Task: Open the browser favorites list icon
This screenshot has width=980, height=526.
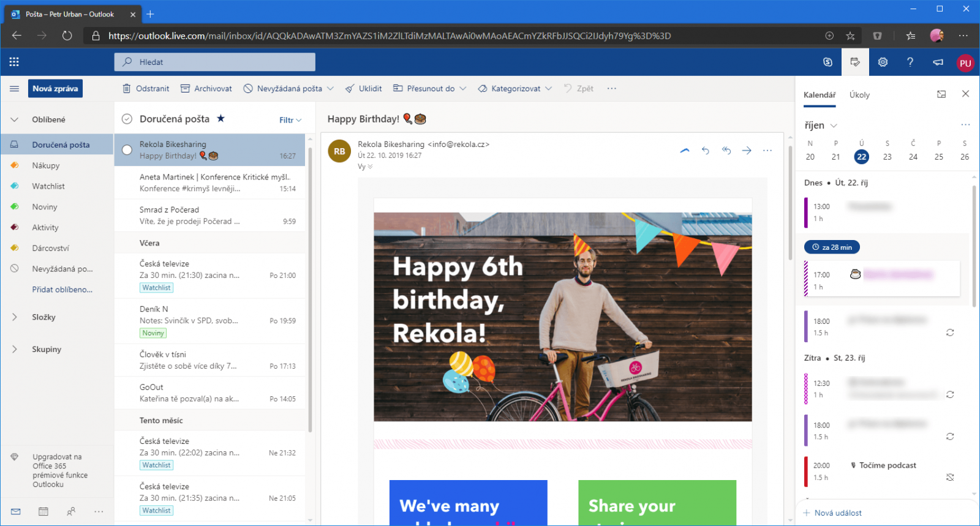Action: pos(911,36)
